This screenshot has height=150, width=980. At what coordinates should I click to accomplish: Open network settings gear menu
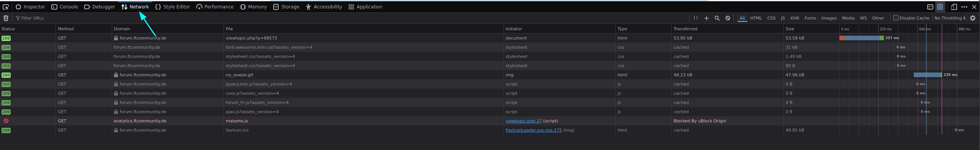pos(973,18)
